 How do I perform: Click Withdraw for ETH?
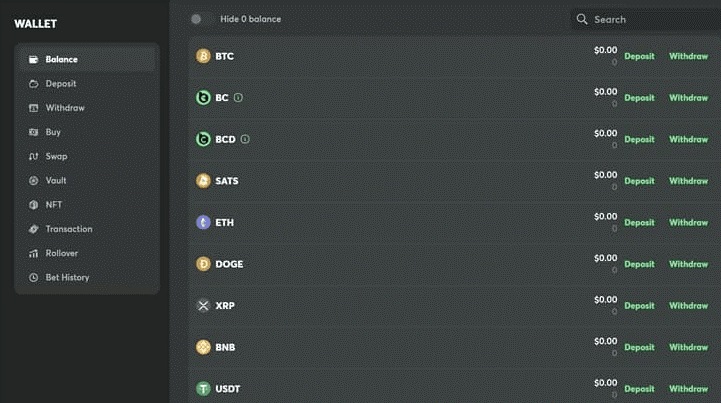(x=688, y=222)
